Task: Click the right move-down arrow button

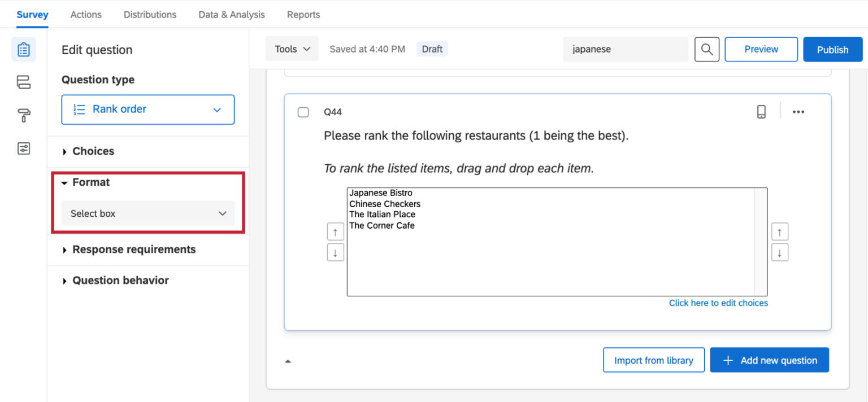Action: [780, 252]
